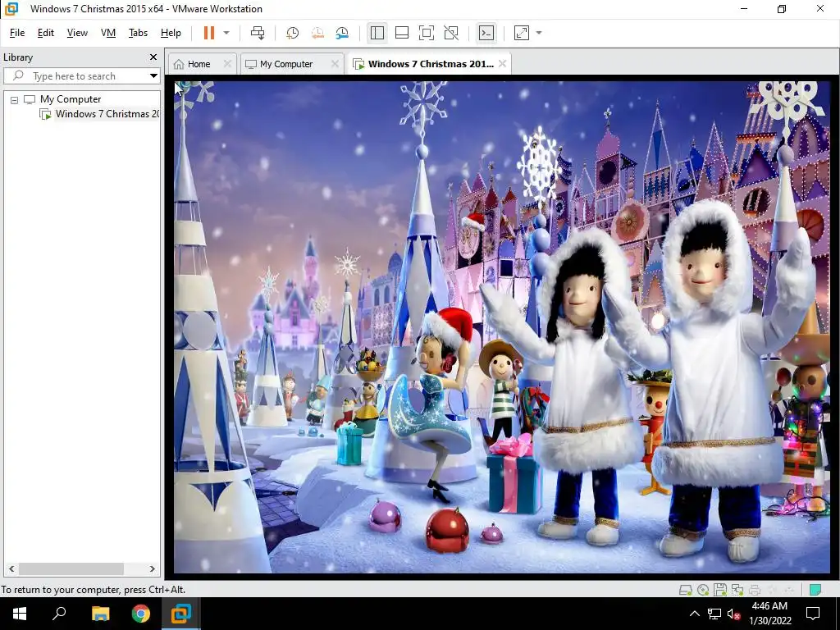Close the My Computer tab
The height and width of the screenshot is (630, 840).
tap(335, 64)
